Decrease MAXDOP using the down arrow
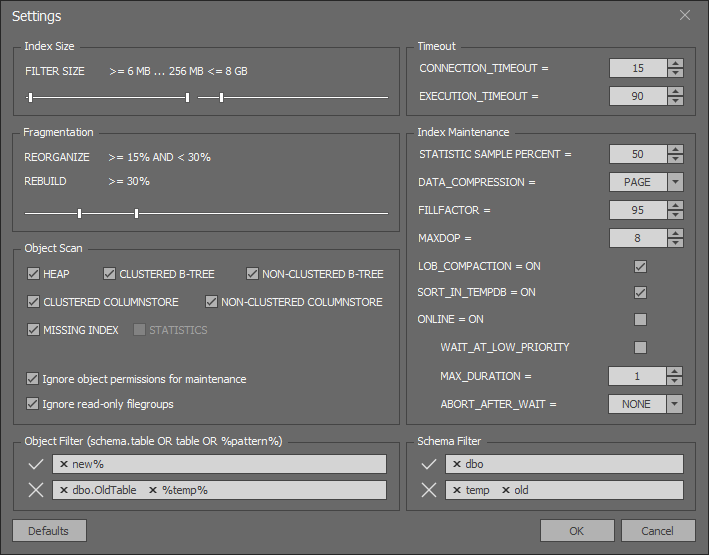Viewport: 709px width, 555px height. click(x=675, y=242)
